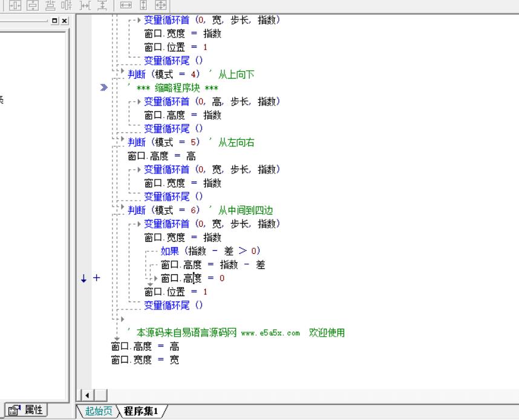Click the loop arrow before 变量循环首 (0, 高, 步长, 指数)

(139, 102)
